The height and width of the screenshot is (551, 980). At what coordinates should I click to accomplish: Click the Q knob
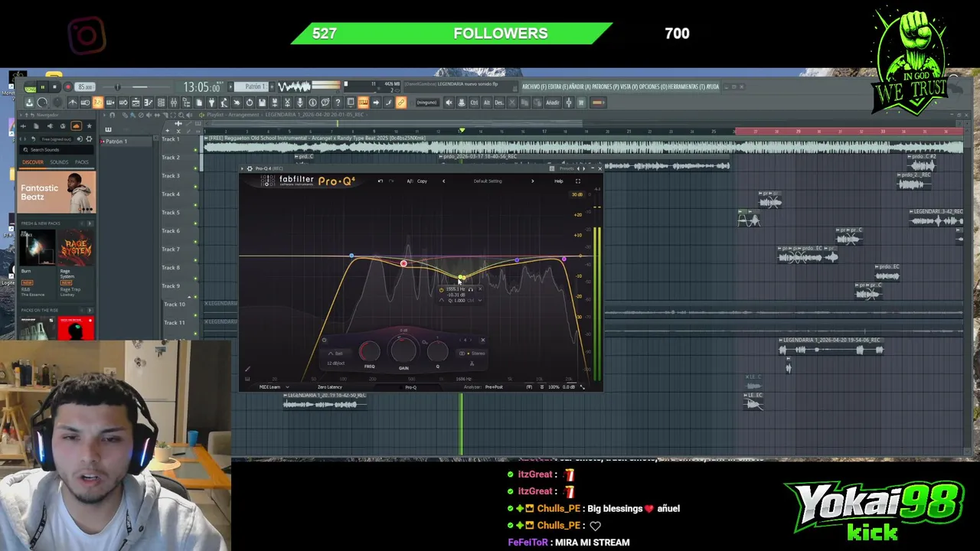(437, 351)
